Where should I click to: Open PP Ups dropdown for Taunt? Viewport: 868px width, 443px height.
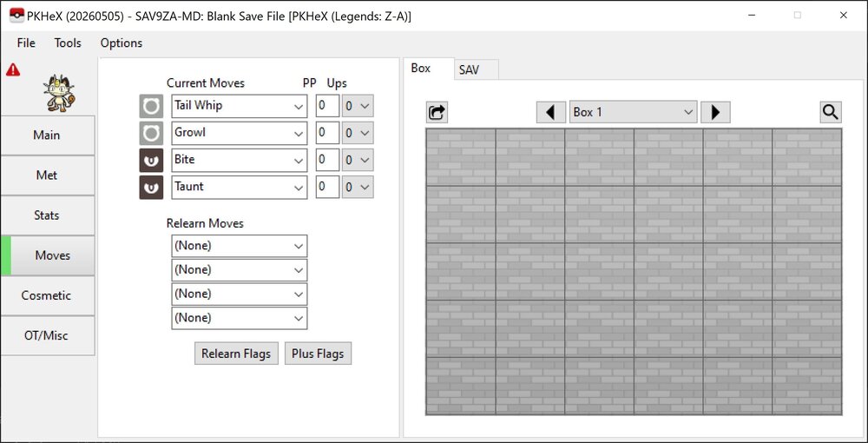coord(358,188)
